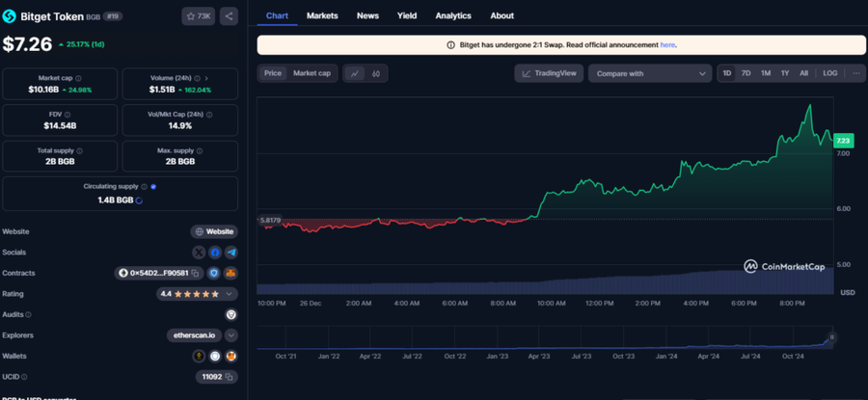The image size is (868, 400).
Task: Click the shield icon in Contracts row
Action: (213, 274)
